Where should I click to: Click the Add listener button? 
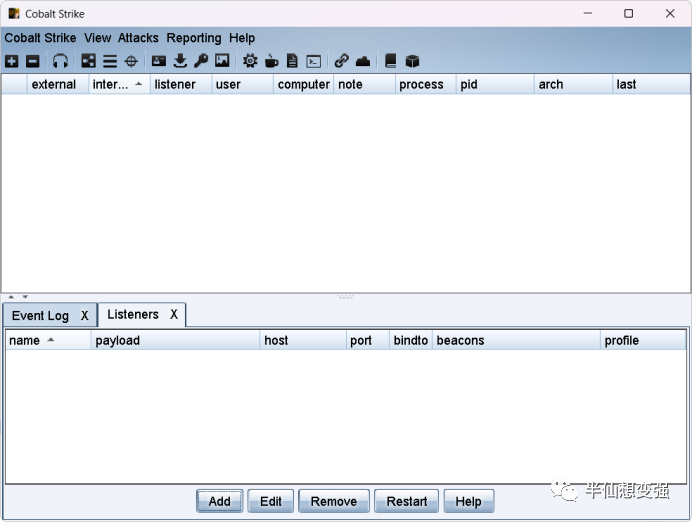point(219,501)
